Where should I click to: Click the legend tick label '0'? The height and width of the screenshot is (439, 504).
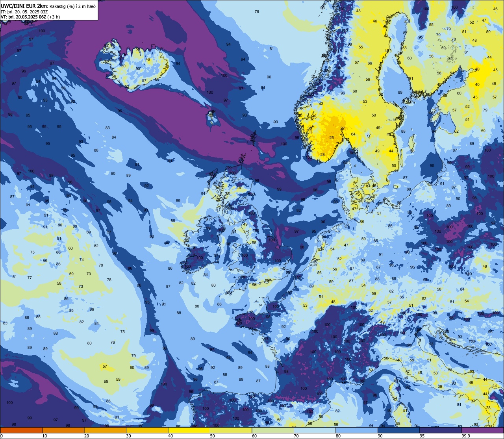tap(2, 436)
